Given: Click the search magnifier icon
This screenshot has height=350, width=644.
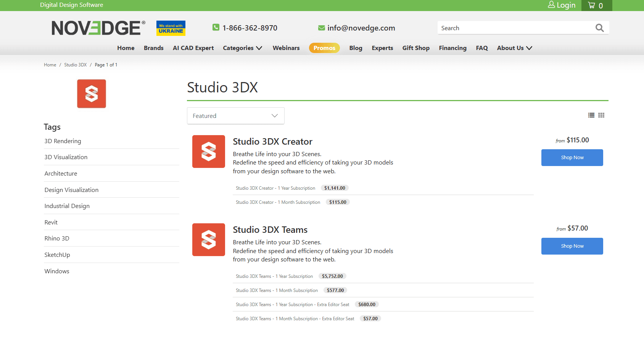Looking at the screenshot, I should [599, 28].
